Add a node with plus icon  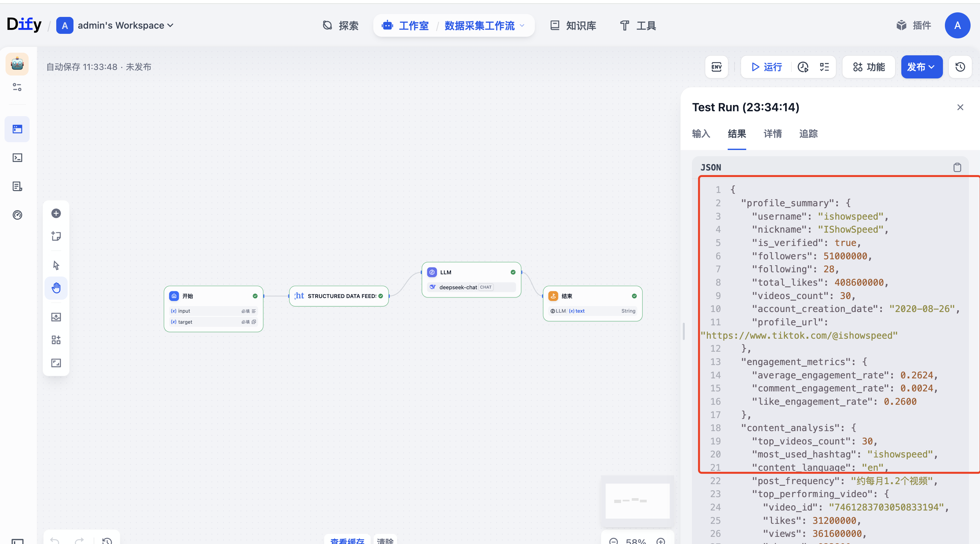pos(56,213)
